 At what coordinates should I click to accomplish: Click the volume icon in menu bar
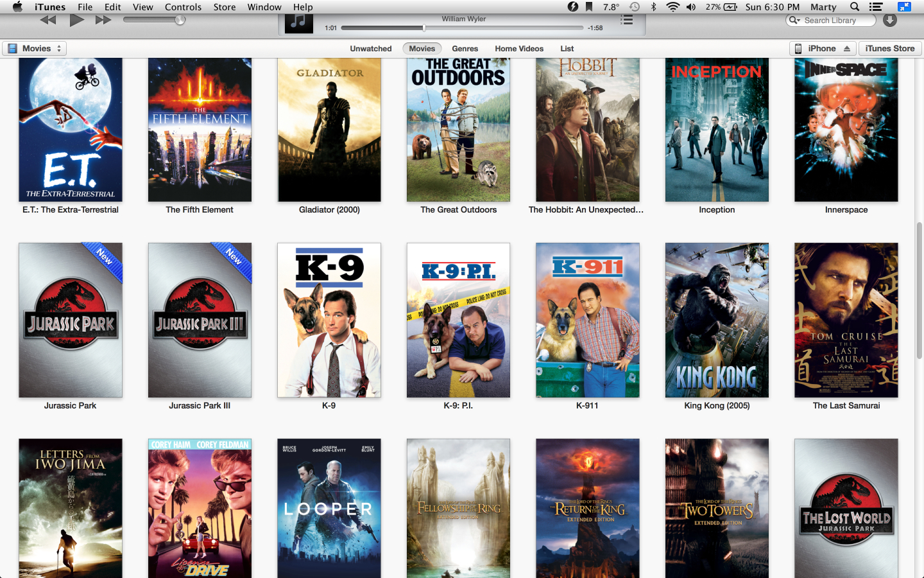tap(691, 7)
